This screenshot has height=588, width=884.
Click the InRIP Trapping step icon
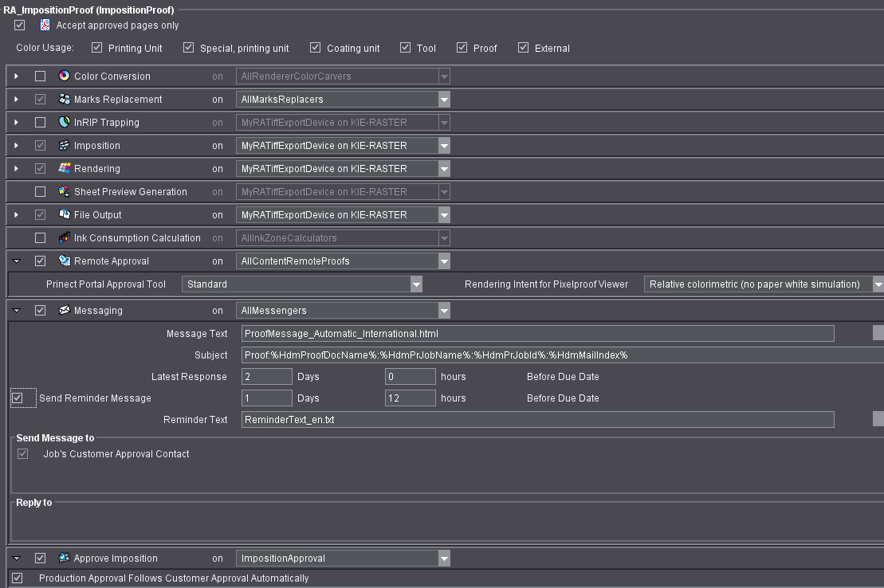[65, 123]
